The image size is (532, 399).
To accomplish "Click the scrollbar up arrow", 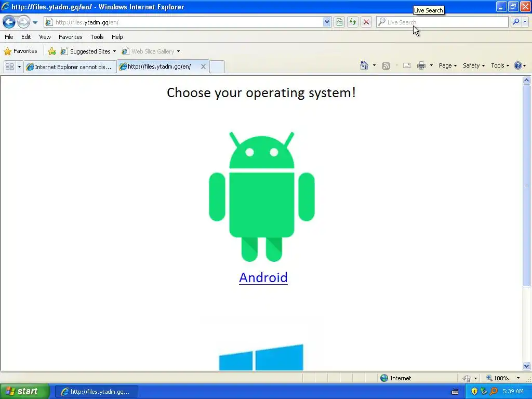I will click(527, 81).
